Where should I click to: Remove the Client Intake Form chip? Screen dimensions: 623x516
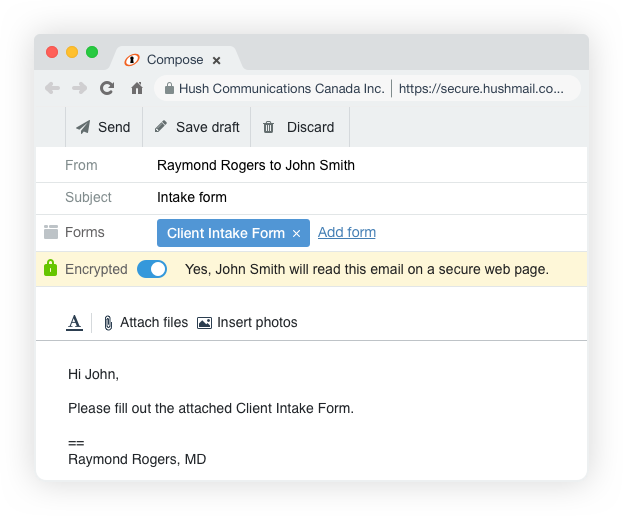pyautogui.click(x=296, y=234)
